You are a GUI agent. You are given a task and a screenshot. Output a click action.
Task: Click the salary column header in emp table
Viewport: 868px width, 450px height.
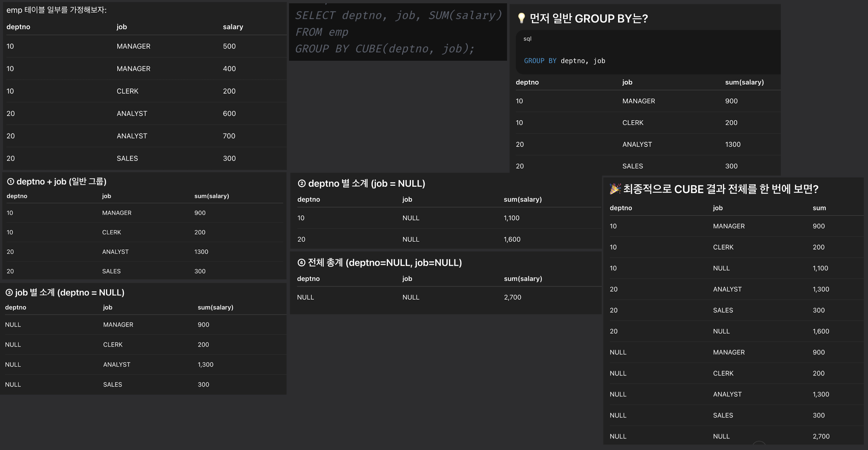(233, 27)
